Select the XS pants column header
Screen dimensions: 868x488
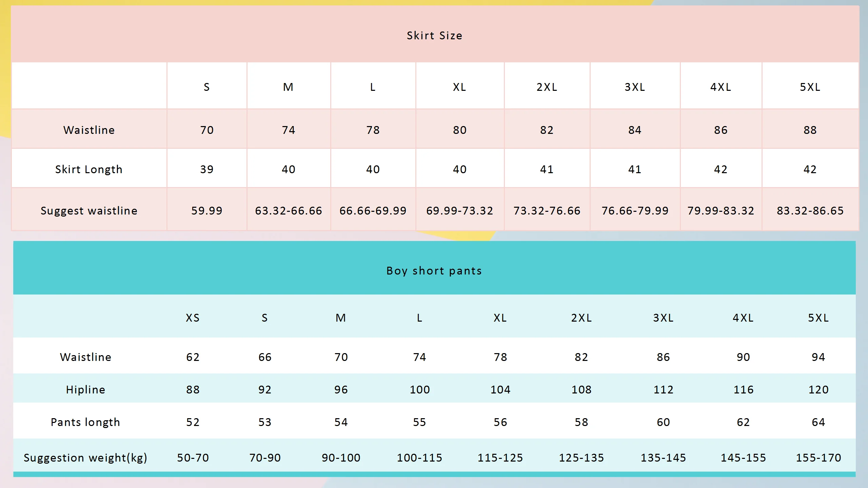point(193,318)
